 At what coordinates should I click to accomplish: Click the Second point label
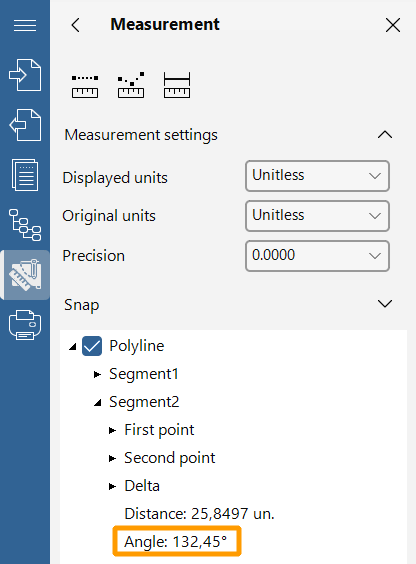coord(169,458)
